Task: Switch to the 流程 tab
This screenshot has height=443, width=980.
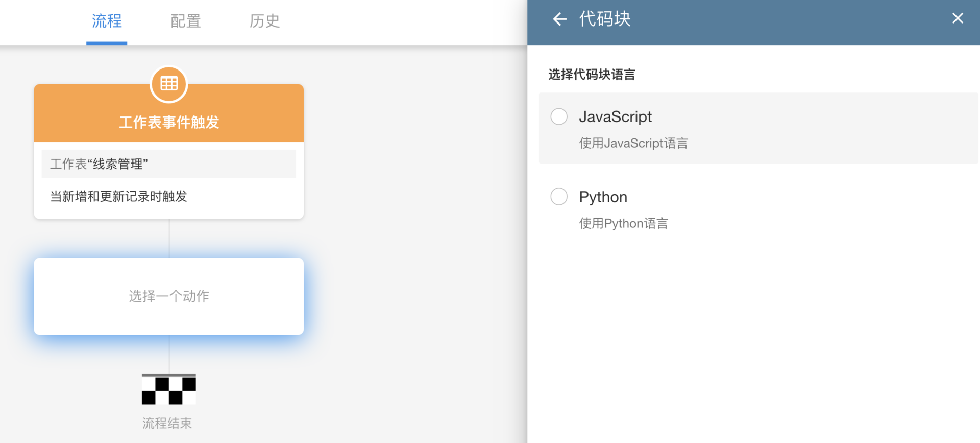Action: (x=107, y=21)
